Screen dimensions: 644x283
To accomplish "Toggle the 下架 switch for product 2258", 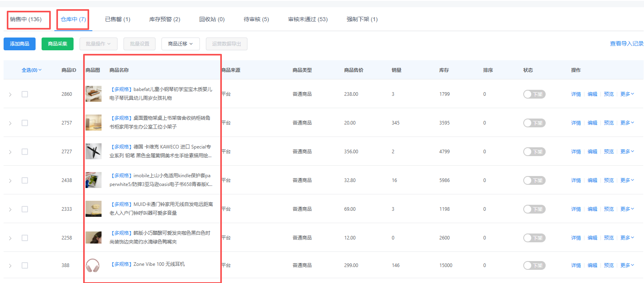I will 534,238.
